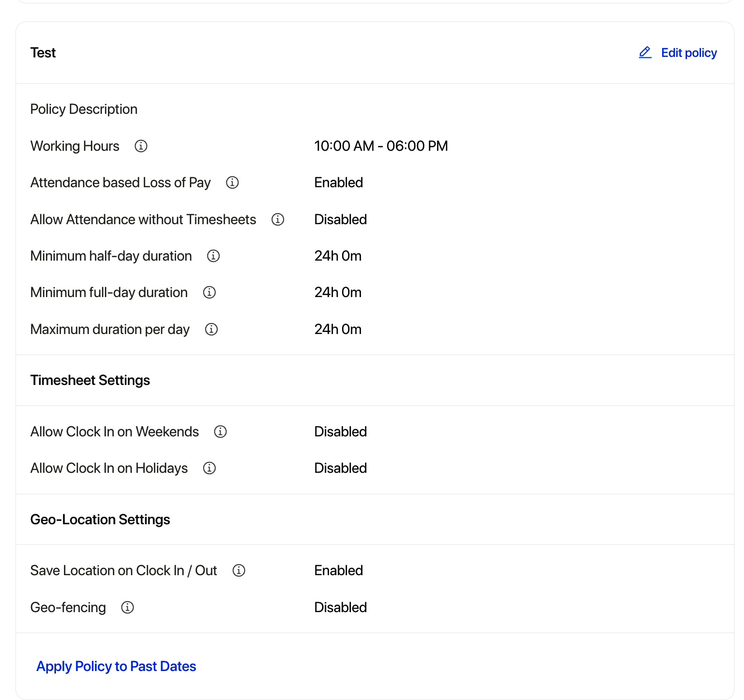Click info icon beside Maximum duration per day
Viewport: 744px width, 700px height.
(211, 329)
